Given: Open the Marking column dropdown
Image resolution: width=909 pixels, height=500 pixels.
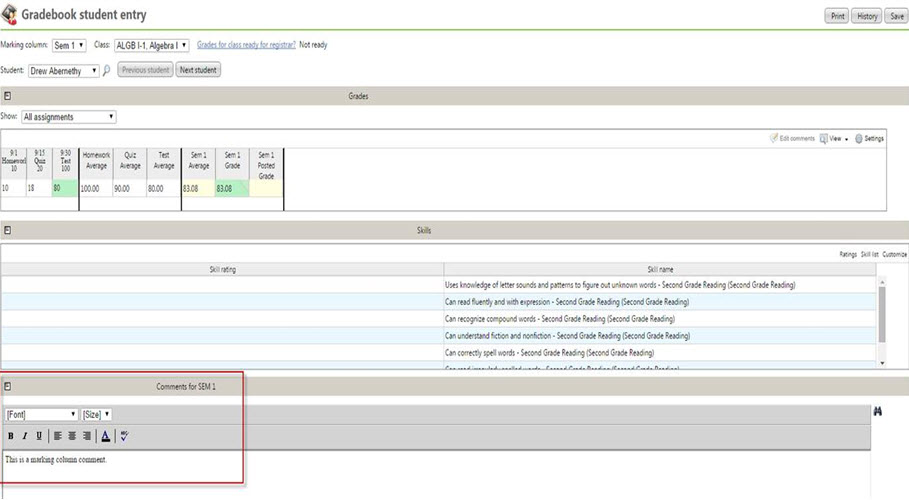Looking at the screenshot, I should 69,45.
